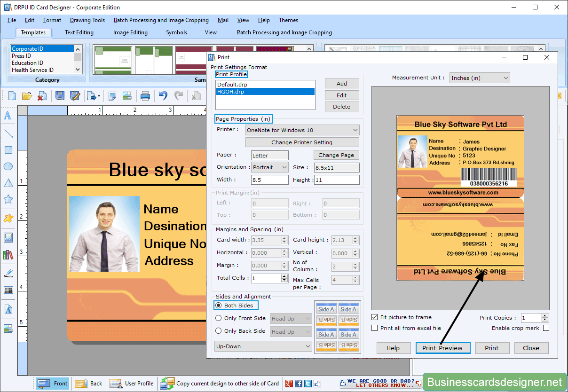Select the Star shape tool
The width and height of the screenshot is (568, 392).
tap(8, 199)
